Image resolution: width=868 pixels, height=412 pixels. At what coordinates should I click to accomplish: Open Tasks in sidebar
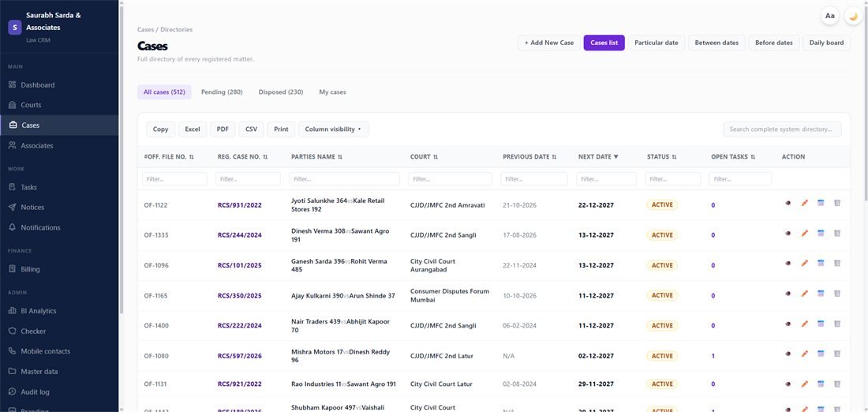coord(59,187)
